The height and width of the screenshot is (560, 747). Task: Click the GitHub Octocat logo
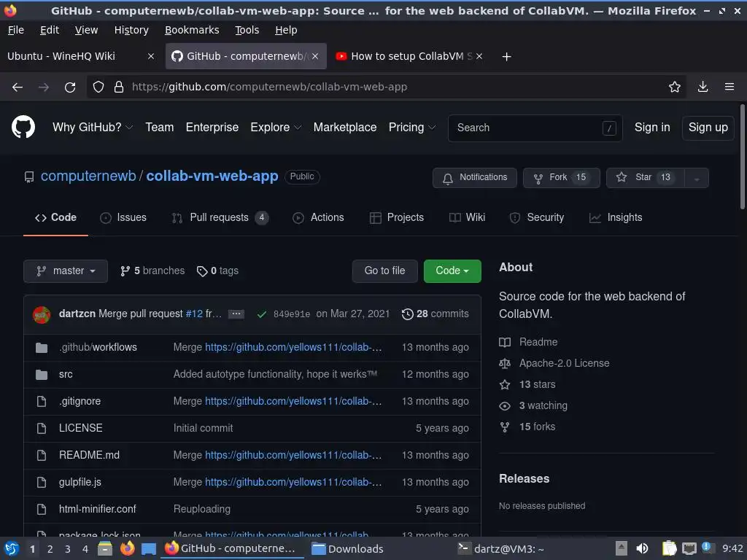(x=23, y=127)
